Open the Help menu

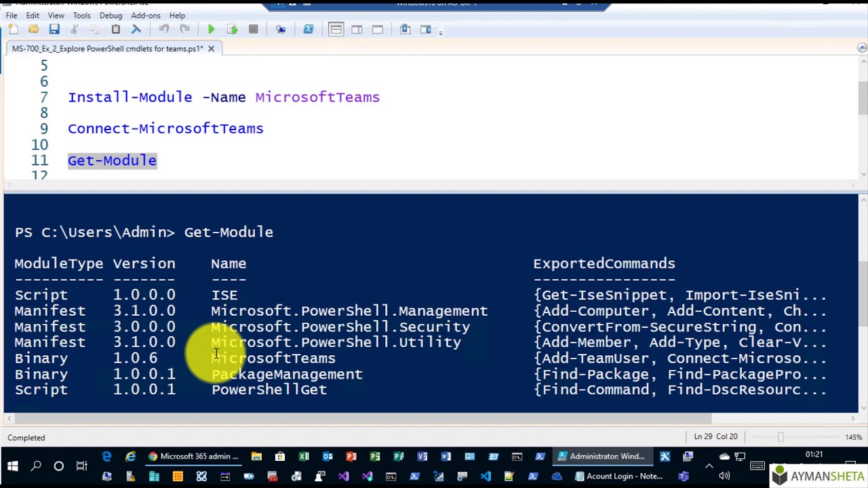[177, 15]
